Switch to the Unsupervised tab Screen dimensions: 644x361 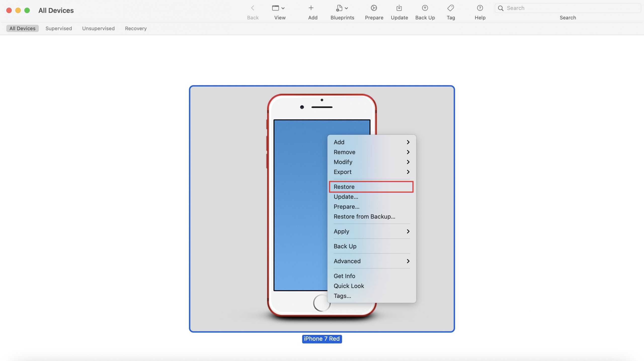(x=98, y=28)
